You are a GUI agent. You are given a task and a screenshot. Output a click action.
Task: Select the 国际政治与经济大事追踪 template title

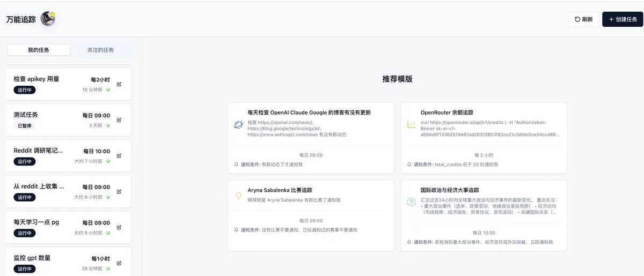450,190
